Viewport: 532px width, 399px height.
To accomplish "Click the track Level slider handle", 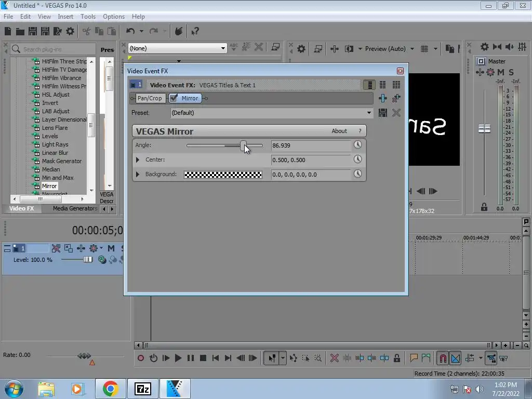I will point(88,260).
